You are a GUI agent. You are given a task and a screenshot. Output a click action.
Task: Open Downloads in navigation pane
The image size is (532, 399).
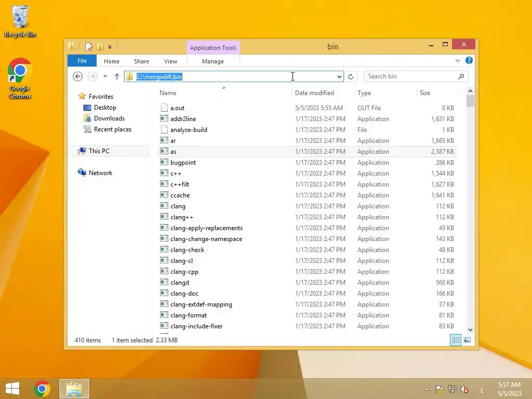[109, 118]
